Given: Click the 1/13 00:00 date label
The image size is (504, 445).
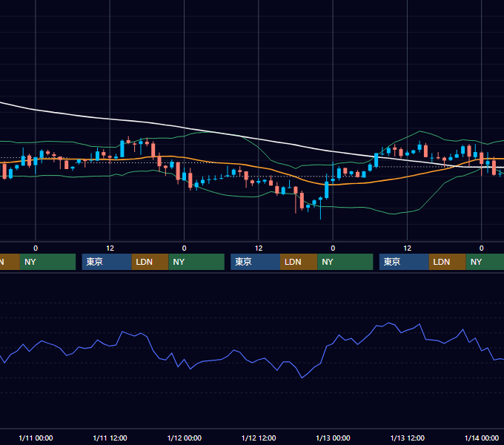Looking at the screenshot, I should [x=333, y=438].
